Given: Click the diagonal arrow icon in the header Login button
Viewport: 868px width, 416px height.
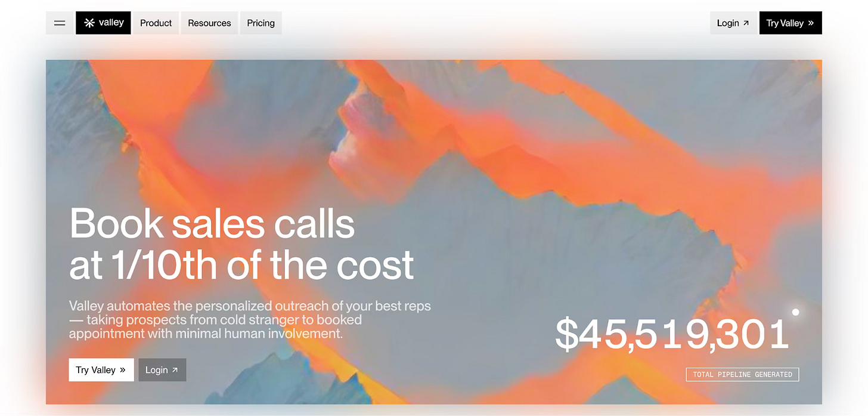Looking at the screenshot, I should pos(746,23).
